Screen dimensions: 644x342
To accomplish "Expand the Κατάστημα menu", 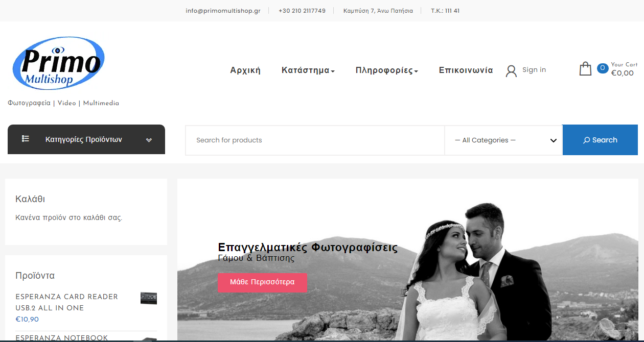I will coord(308,70).
